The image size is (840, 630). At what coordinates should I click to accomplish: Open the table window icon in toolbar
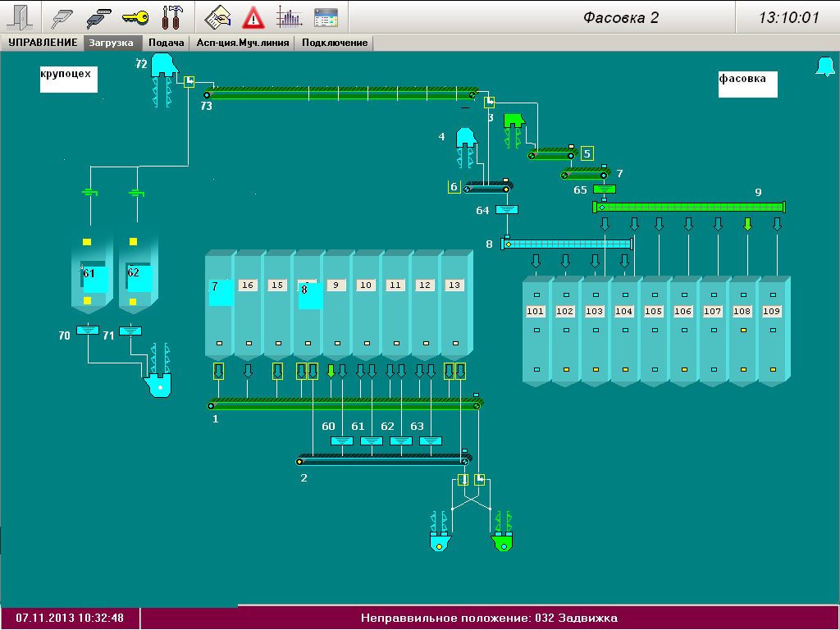click(x=326, y=17)
